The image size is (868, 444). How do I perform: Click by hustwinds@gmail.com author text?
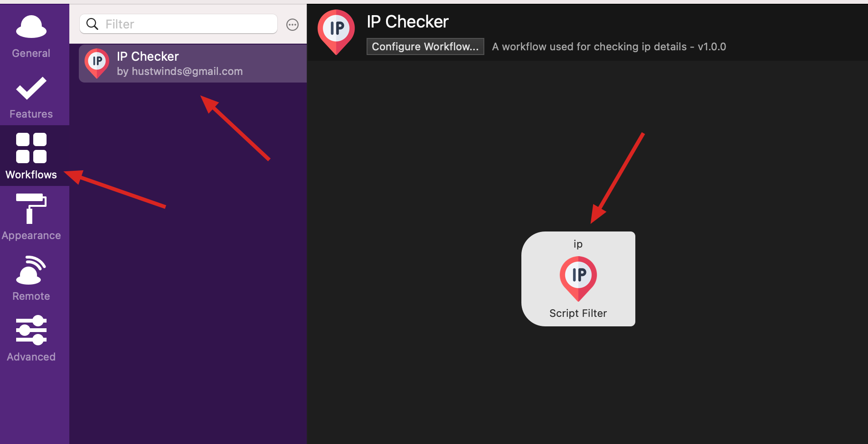(x=179, y=71)
